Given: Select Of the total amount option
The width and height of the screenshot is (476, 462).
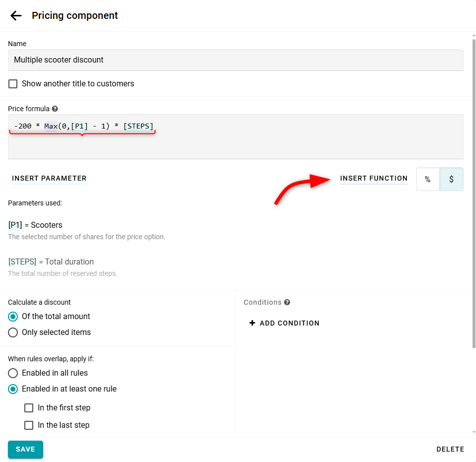Looking at the screenshot, I should click(x=13, y=317).
